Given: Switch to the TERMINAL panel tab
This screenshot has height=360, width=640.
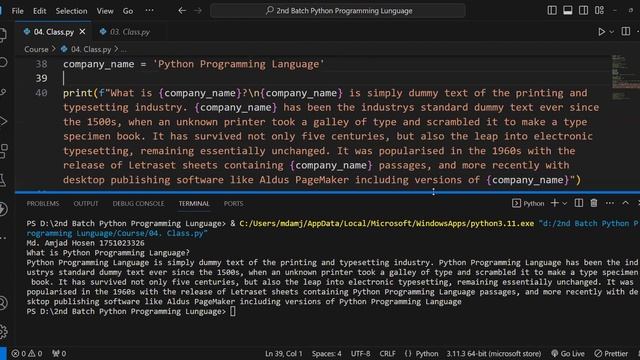Looking at the screenshot, I should pyautogui.click(x=194, y=204).
